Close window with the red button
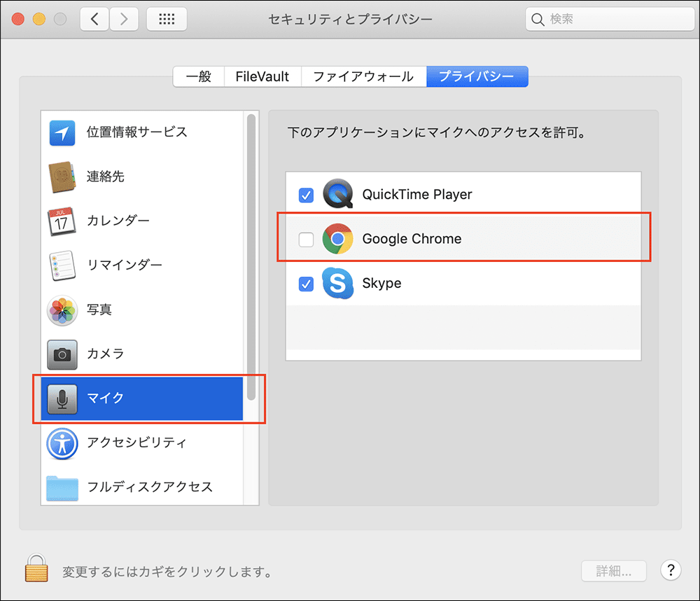The width and height of the screenshot is (700, 601). tap(18, 19)
